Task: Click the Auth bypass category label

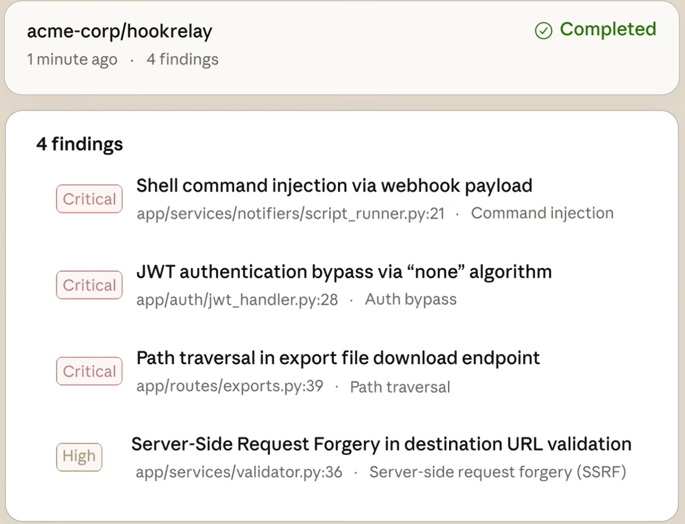Action: tap(410, 299)
